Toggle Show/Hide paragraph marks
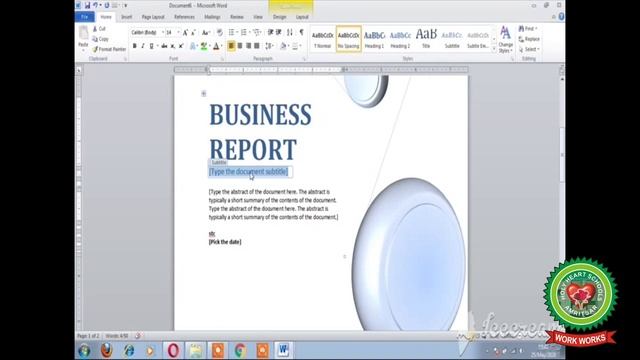The image size is (640, 360). [x=301, y=32]
